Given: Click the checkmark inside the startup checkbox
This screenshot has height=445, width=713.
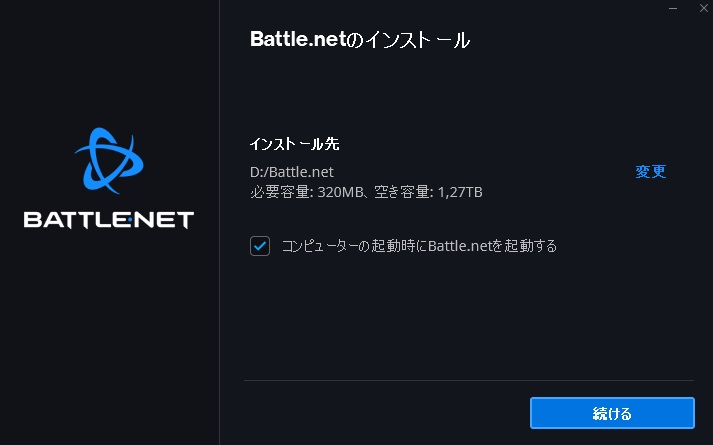Looking at the screenshot, I should tap(260, 246).
